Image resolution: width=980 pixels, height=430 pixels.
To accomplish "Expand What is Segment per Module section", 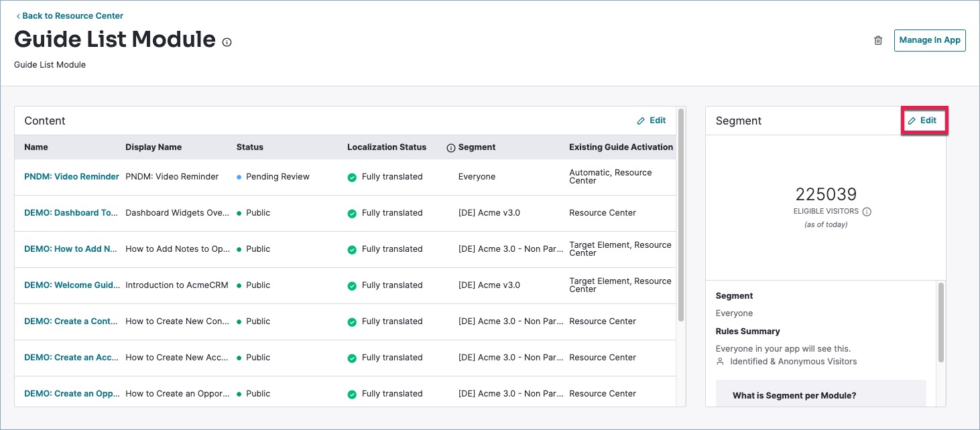I will coord(794,395).
